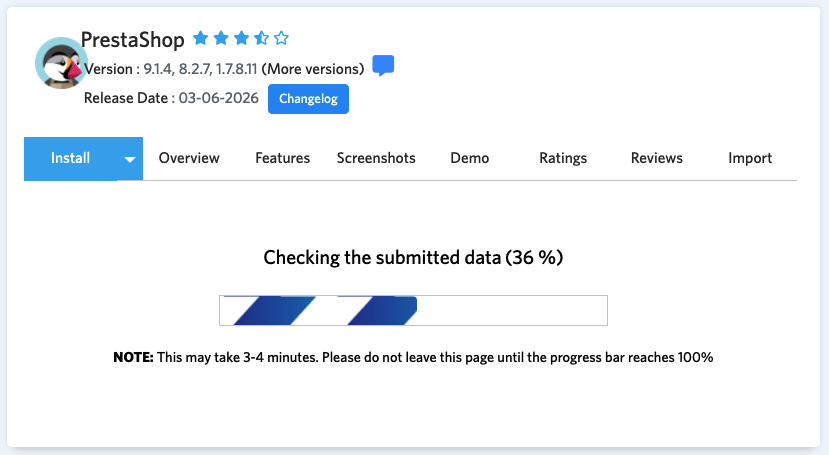Show the Reviews tab

coord(657,158)
